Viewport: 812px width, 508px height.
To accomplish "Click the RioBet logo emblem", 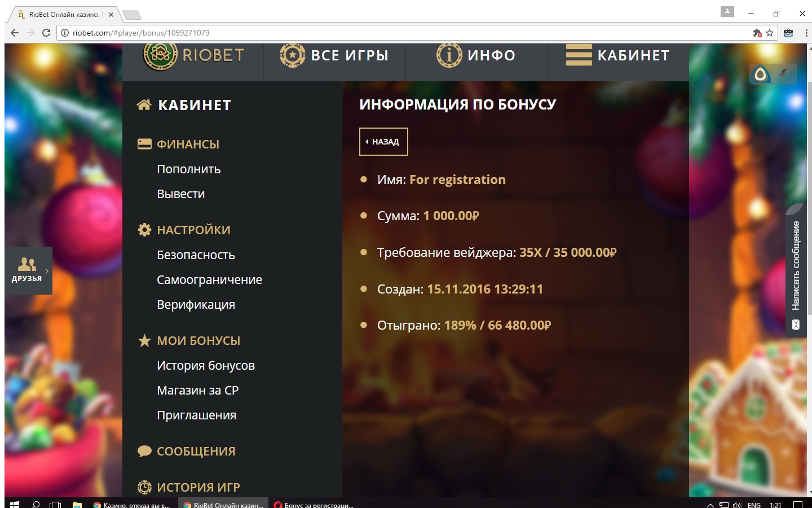I will click(160, 55).
